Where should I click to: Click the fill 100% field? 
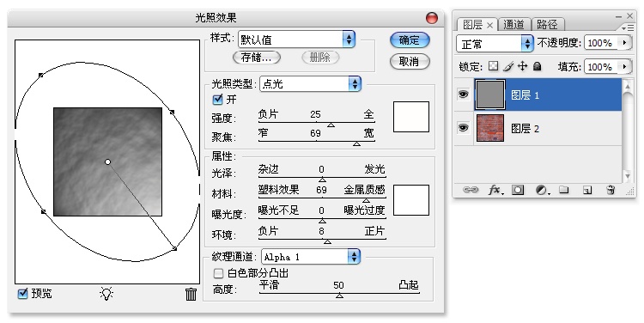[x=602, y=66]
